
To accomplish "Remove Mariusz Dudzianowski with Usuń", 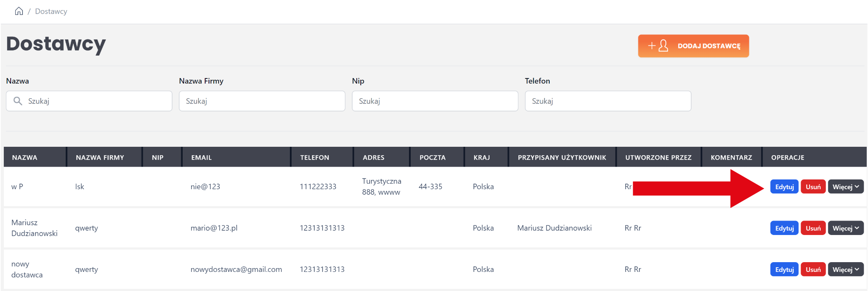I will [x=813, y=228].
